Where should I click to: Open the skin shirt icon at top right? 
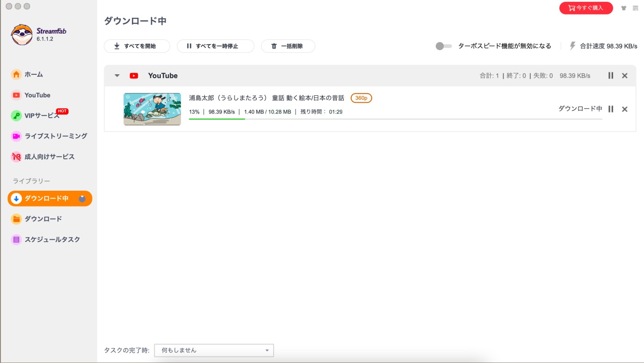[623, 8]
